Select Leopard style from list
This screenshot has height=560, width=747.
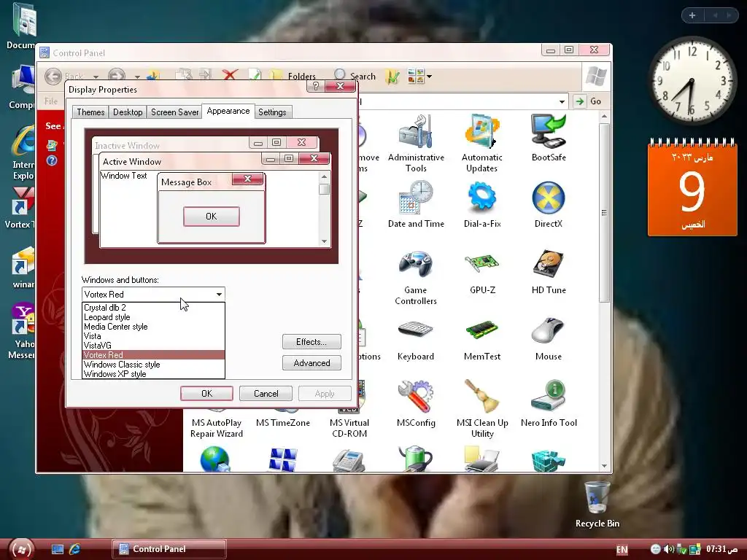(153, 317)
